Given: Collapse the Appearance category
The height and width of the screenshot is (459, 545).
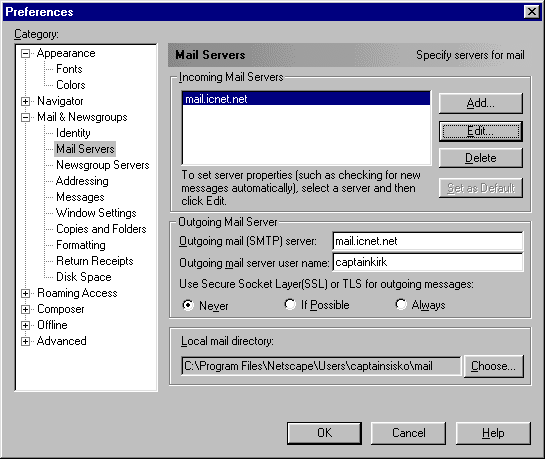Looking at the screenshot, I should tap(25, 54).
